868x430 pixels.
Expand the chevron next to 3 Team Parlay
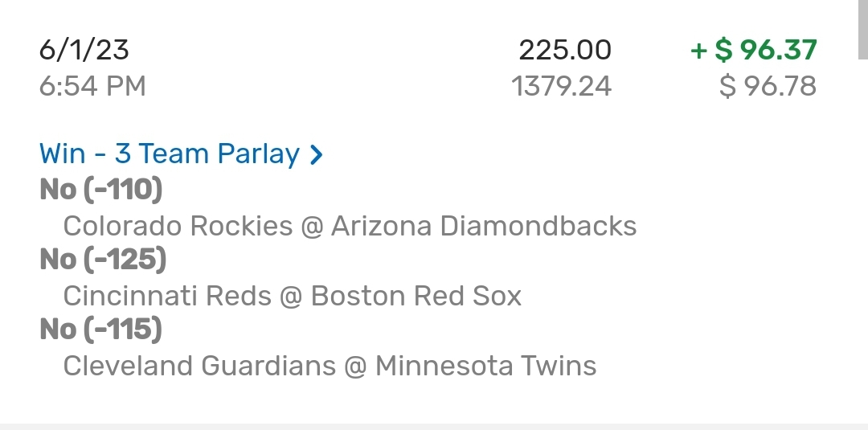pos(317,154)
